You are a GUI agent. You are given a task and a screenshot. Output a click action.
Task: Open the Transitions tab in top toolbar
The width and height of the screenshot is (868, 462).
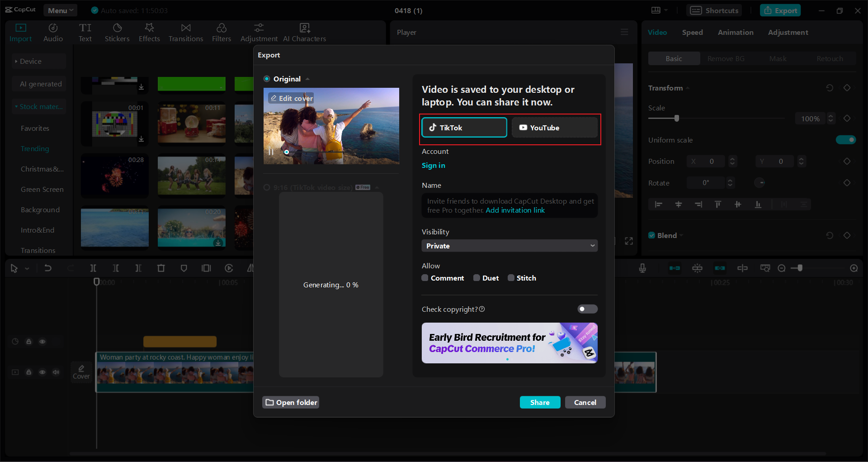tap(186, 33)
